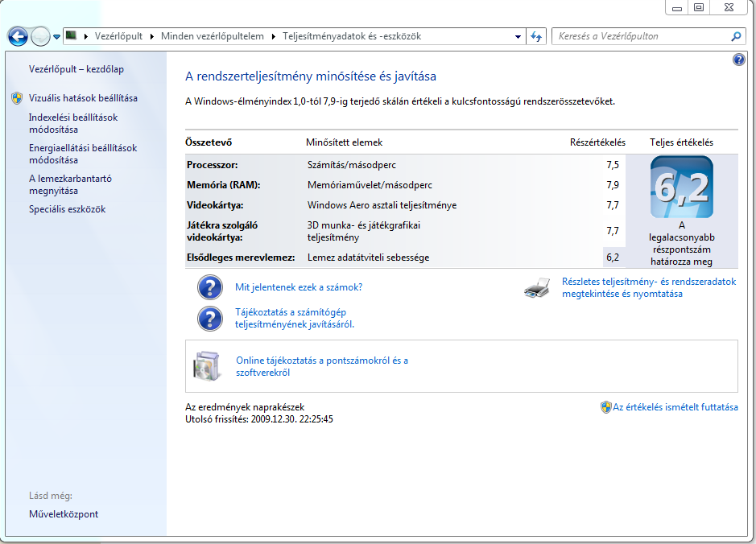This screenshot has width=756, height=544.
Task: Open A lemezkarbantartó megnyitása
Action: click(x=70, y=184)
